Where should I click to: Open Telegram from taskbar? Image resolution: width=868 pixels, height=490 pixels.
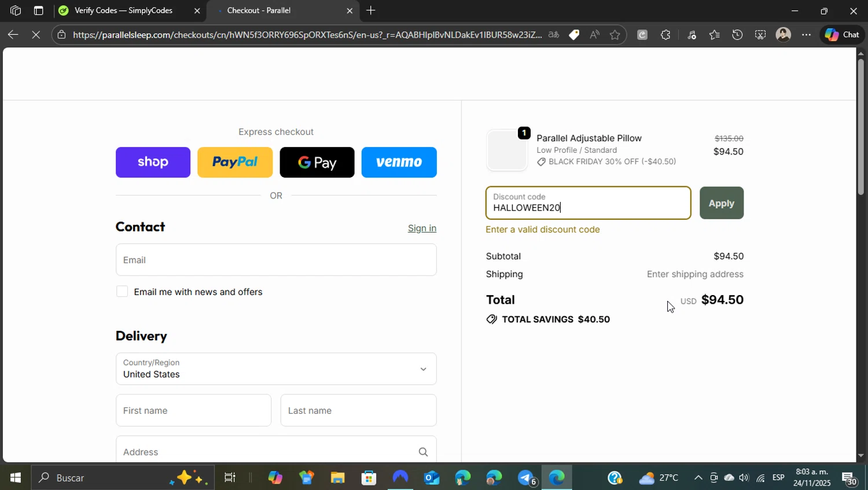click(527, 478)
